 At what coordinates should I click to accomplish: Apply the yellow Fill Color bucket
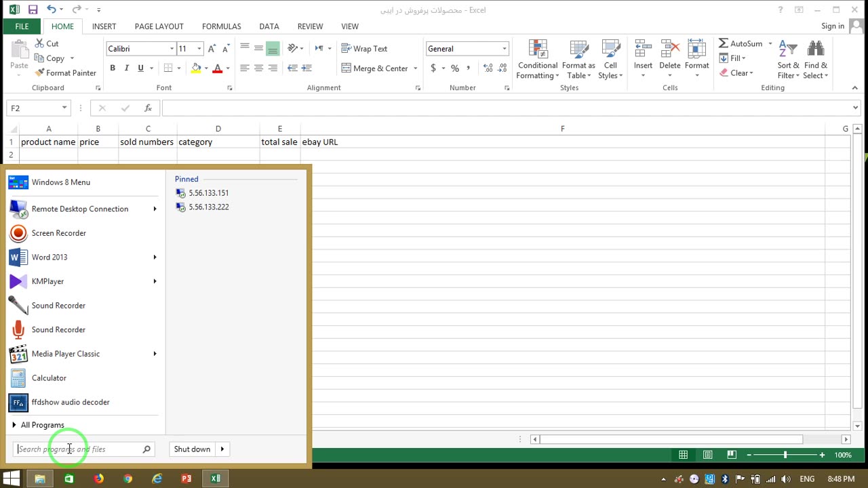pos(196,68)
